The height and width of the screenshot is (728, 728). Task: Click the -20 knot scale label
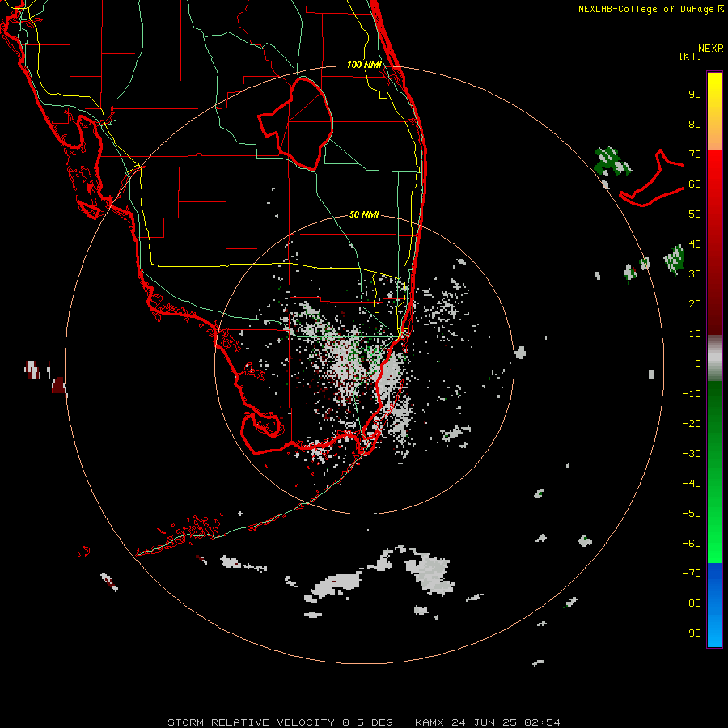(x=692, y=424)
